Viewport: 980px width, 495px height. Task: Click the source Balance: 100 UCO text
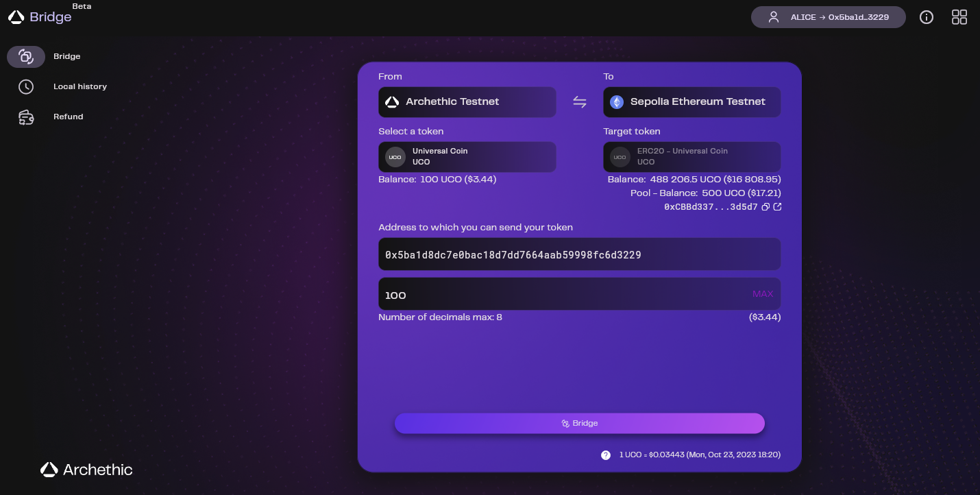pos(437,180)
